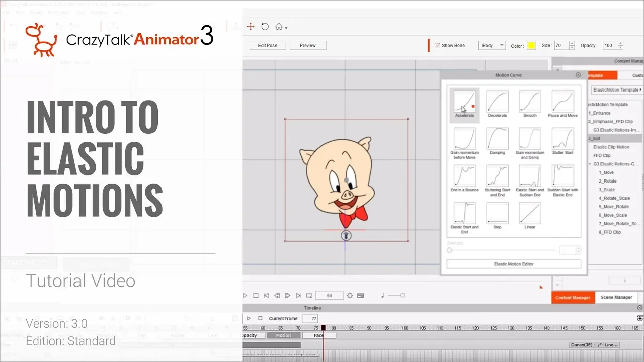Viewport: 644px width, 362px height.
Task: Select the Pause and Move curve
Action: (562, 104)
